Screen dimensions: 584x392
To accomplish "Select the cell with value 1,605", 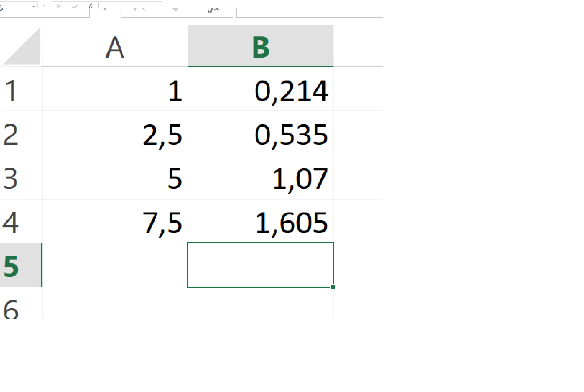I will (260, 222).
